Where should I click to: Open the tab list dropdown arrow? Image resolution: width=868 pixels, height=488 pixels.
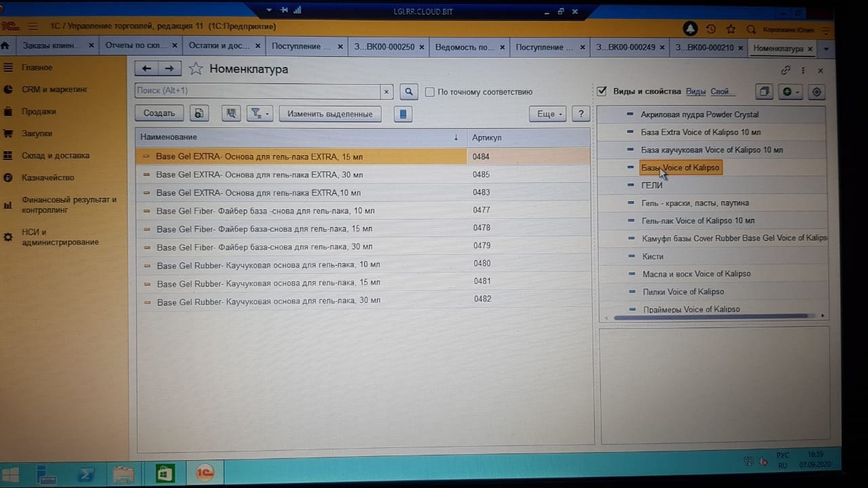[x=825, y=49]
